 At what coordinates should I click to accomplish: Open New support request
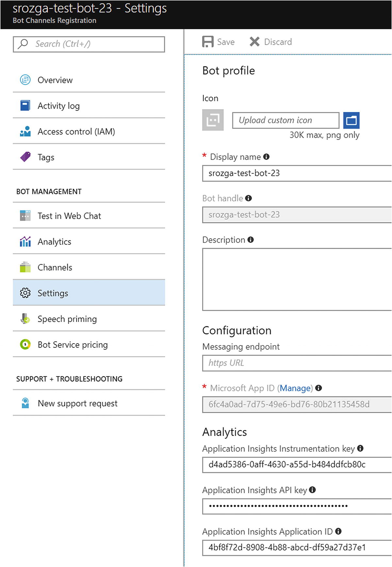(x=77, y=403)
